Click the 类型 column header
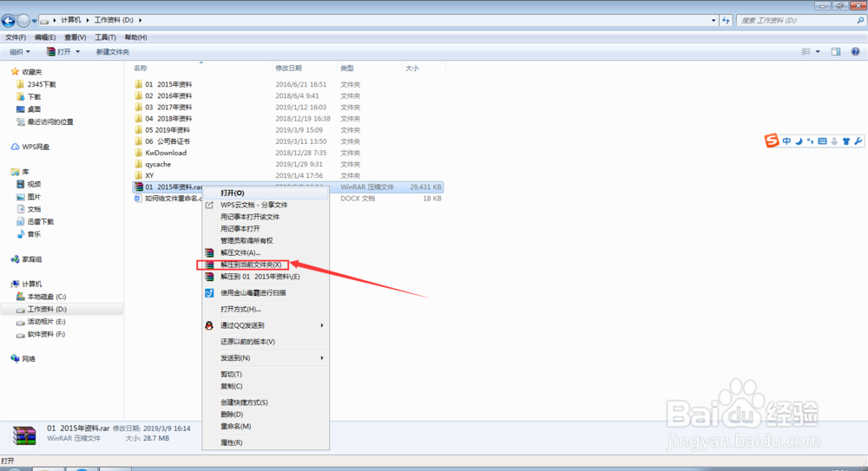The width and height of the screenshot is (868, 471). 370,68
